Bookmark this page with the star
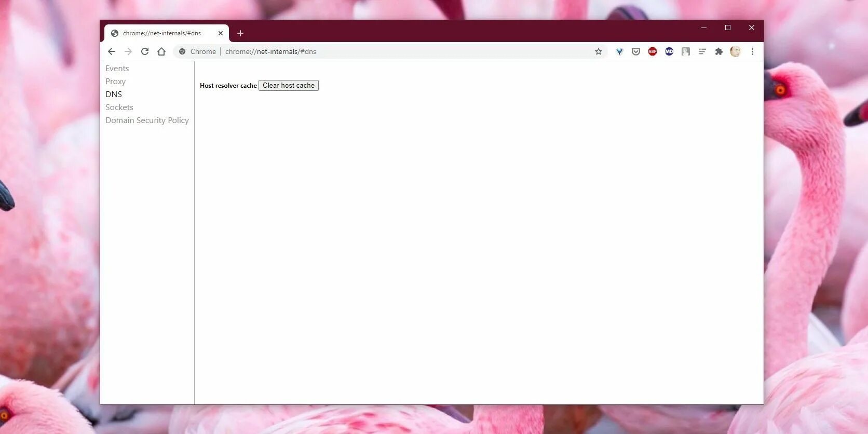The image size is (868, 434). [x=599, y=51]
